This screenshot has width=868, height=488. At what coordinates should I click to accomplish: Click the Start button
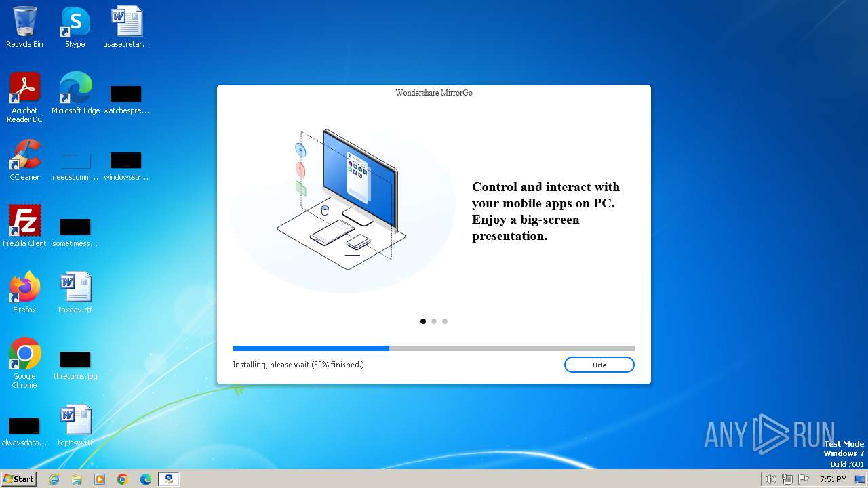pyautogui.click(x=18, y=479)
